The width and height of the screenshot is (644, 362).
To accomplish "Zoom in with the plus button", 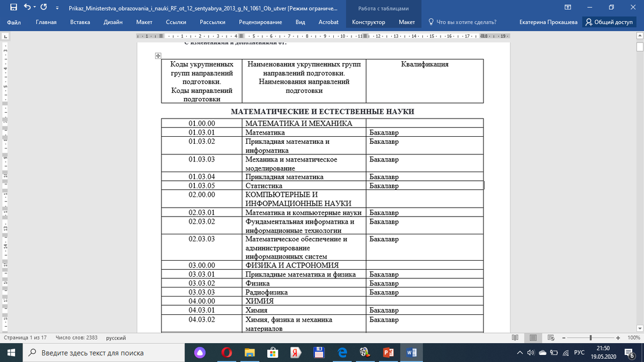I will point(618,338).
